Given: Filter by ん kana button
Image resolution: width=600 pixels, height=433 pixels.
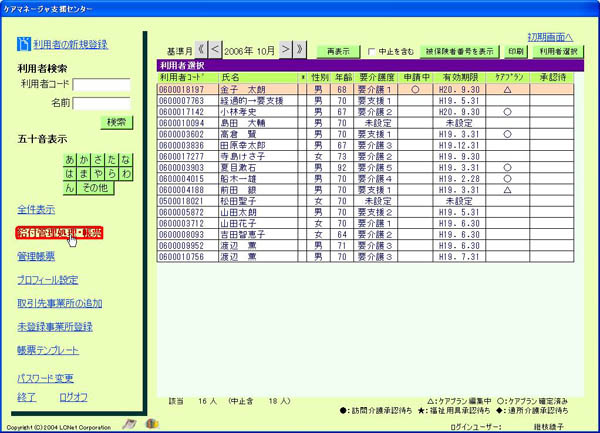Looking at the screenshot, I should pyautogui.click(x=70, y=188).
